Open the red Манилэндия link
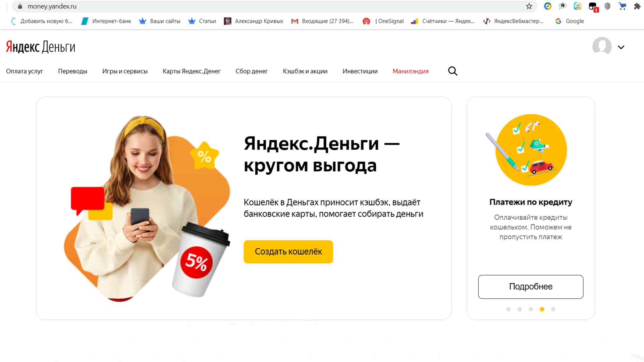This screenshot has height=362, width=644. [x=411, y=71]
